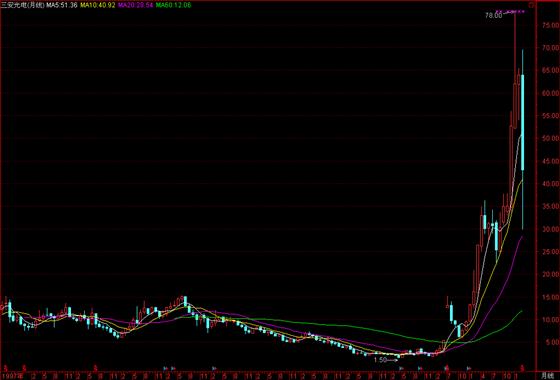This screenshot has height=380, width=560.
Task: Click the 75.00 price axis label
Action: point(550,25)
